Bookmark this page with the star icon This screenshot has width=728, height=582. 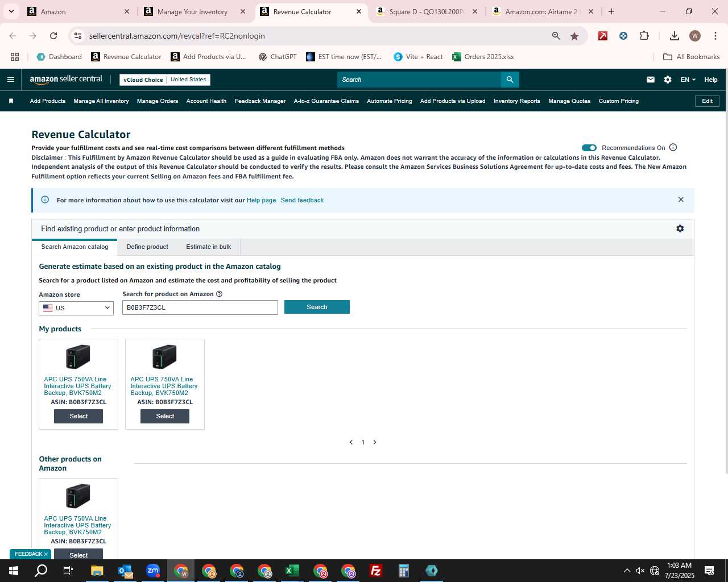[x=574, y=36]
